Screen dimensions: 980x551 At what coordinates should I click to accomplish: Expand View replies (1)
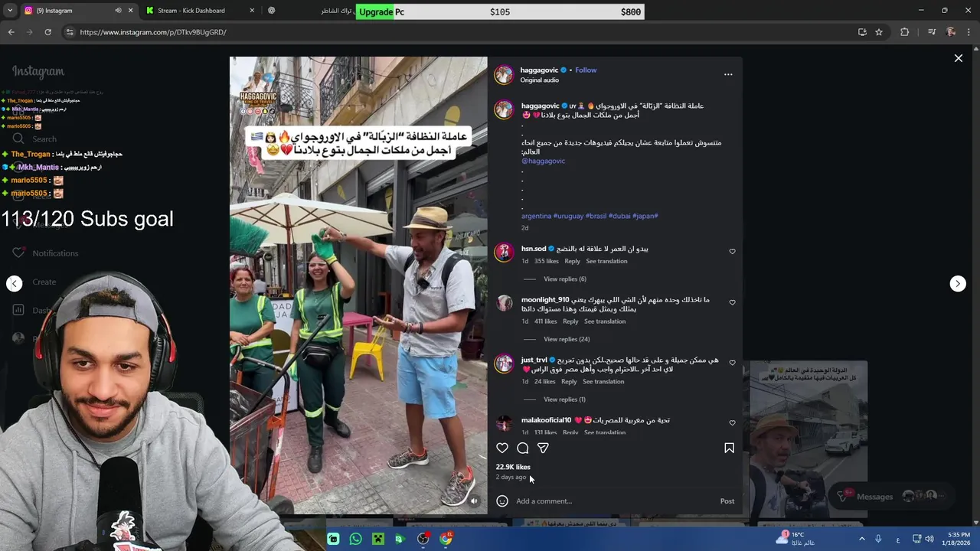point(564,399)
